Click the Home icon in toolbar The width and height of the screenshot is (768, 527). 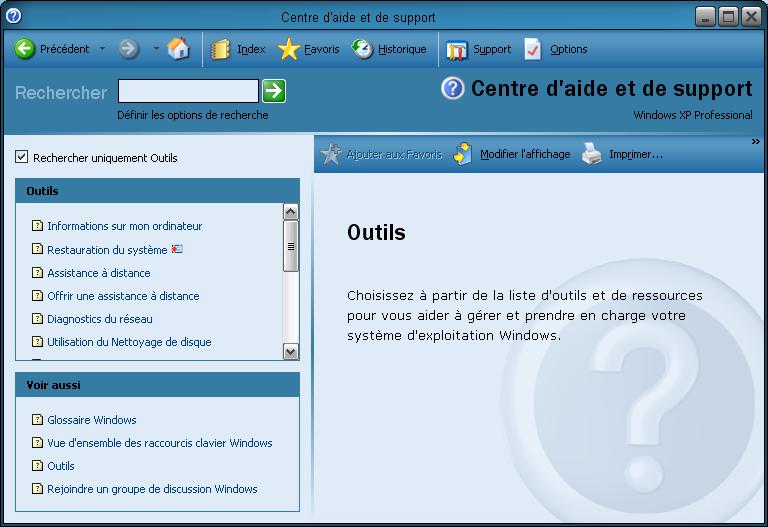click(x=178, y=49)
